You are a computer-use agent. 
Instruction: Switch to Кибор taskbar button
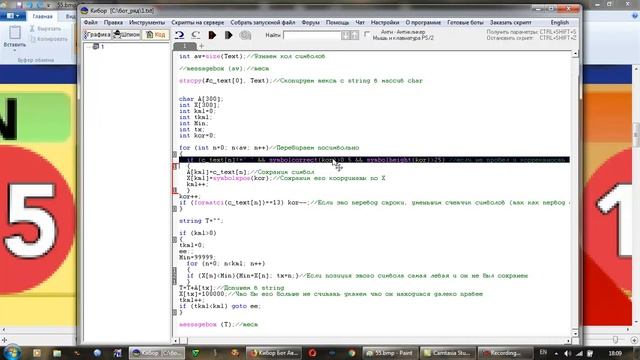(x=157, y=353)
